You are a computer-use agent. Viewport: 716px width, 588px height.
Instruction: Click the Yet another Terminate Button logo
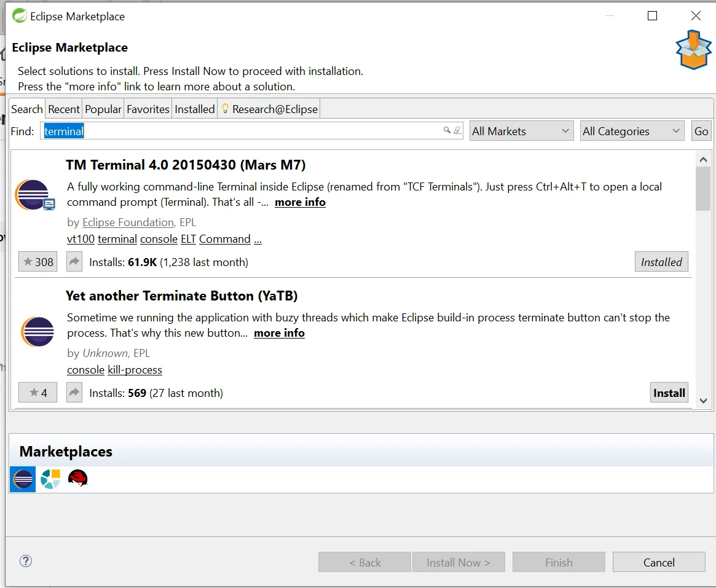tap(37, 331)
